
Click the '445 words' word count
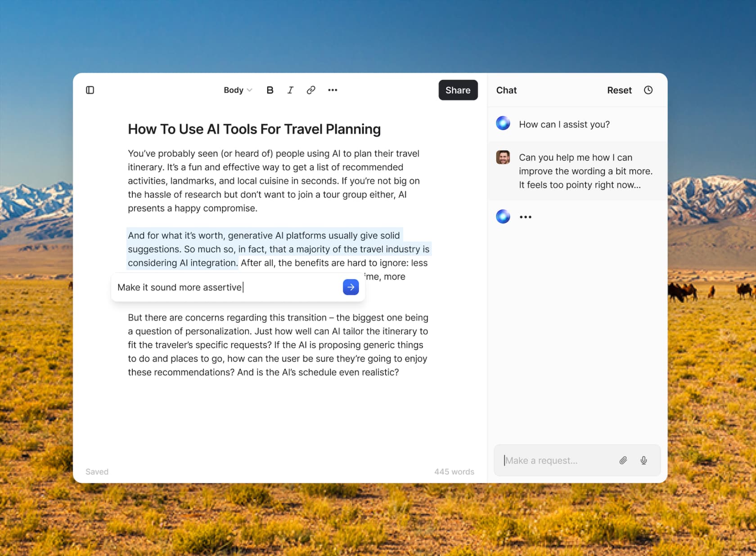tap(454, 471)
